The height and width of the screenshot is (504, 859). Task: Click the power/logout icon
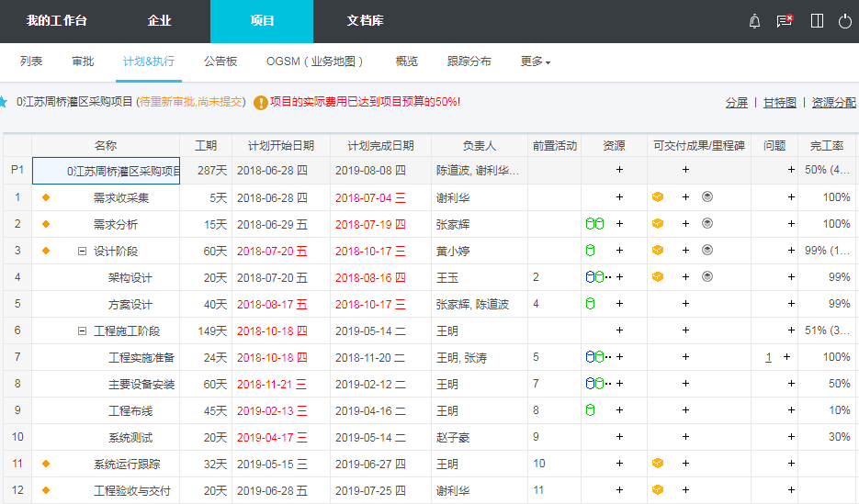coord(845,21)
